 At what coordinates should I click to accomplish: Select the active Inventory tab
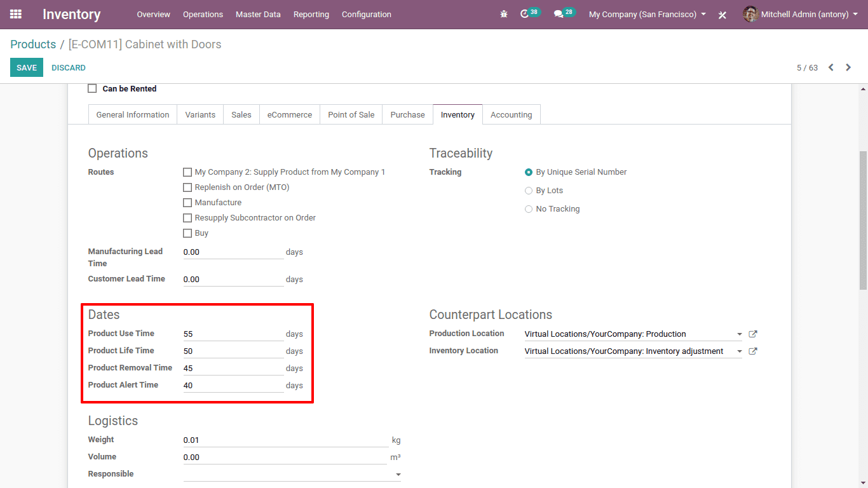coord(458,114)
